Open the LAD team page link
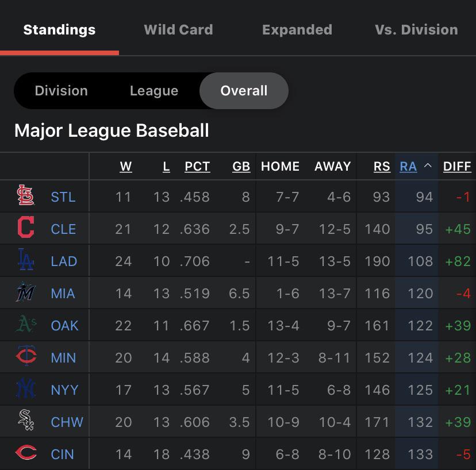 pyautogui.click(x=64, y=261)
